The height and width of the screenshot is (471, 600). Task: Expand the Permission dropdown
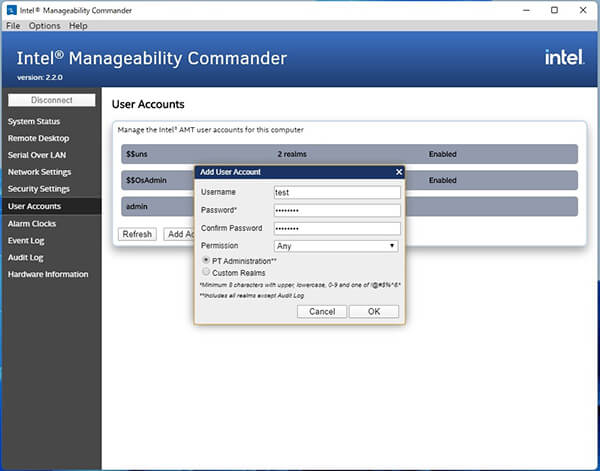[336, 246]
